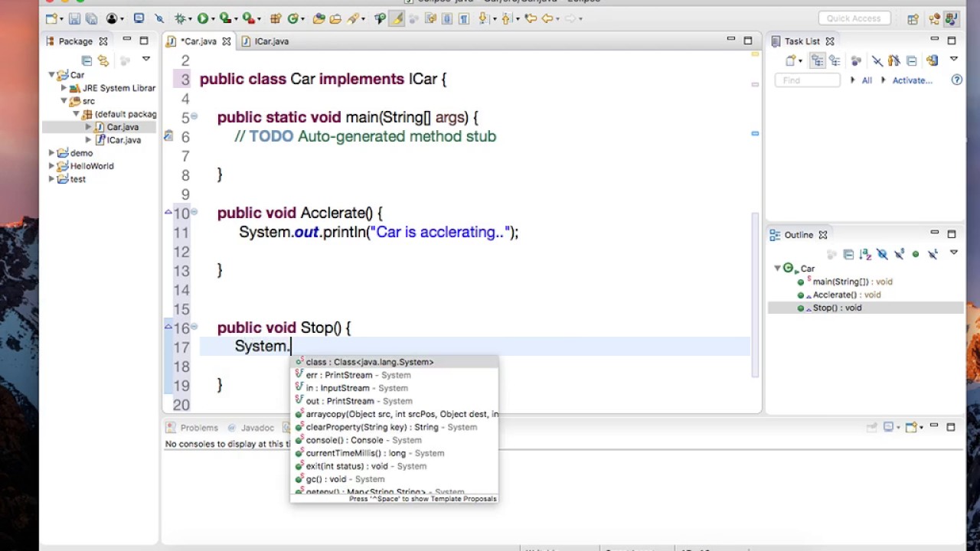Click the Save icon in main toolbar
Screen dimensions: 980x551
75,18
